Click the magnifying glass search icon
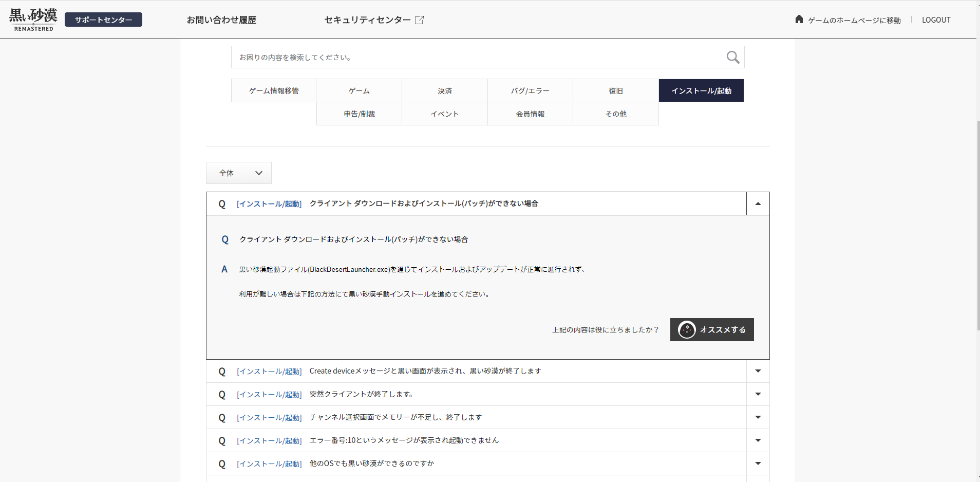 [732, 57]
